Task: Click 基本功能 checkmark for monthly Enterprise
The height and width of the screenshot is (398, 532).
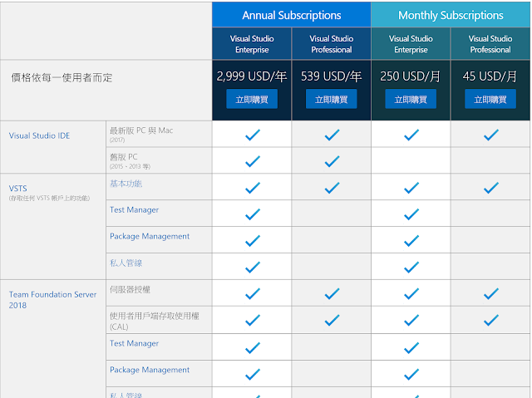Action: pyautogui.click(x=411, y=188)
